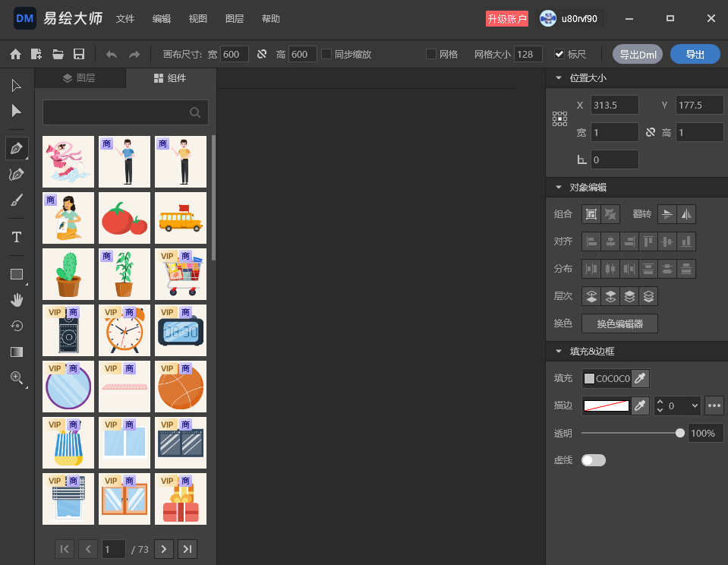Click the group objects icon
Screen dimensions: 728x565
point(591,214)
